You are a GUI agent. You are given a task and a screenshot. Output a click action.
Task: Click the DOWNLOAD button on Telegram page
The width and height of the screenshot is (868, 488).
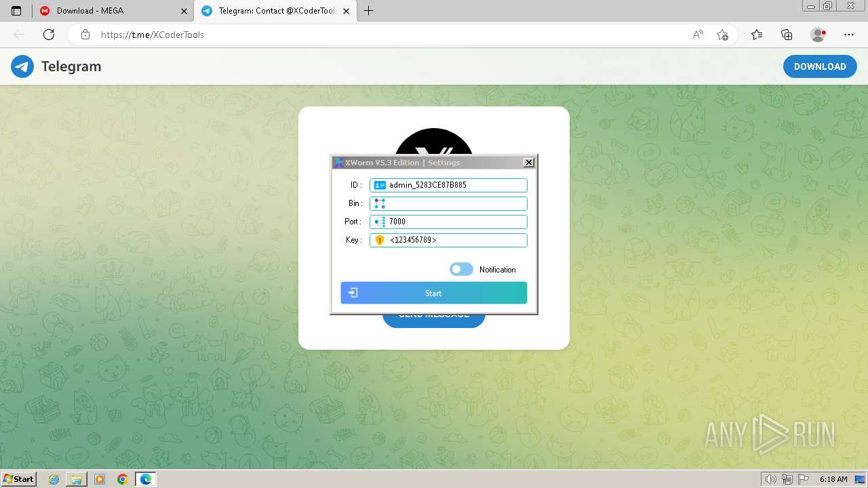click(x=820, y=66)
